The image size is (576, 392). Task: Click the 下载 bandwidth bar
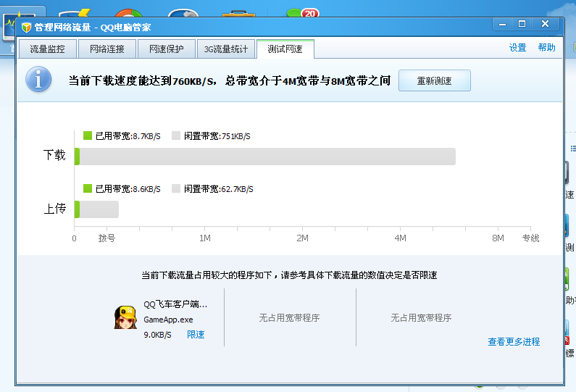coord(265,157)
